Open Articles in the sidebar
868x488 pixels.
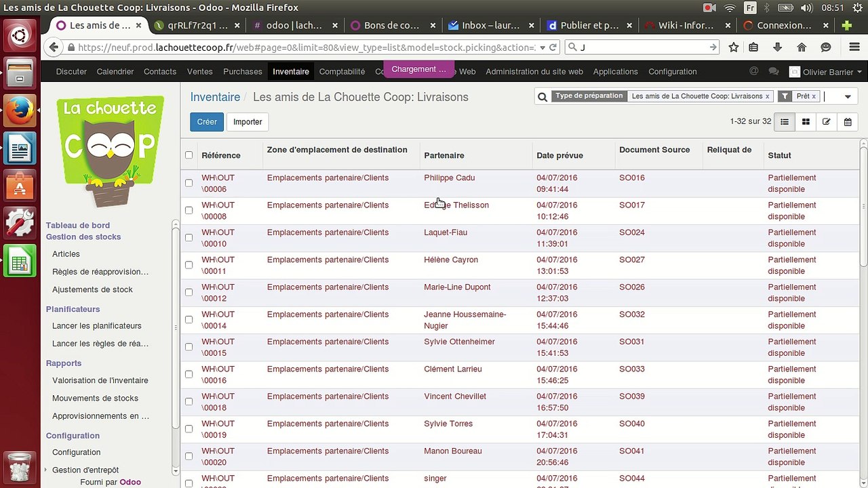click(x=66, y=254)
